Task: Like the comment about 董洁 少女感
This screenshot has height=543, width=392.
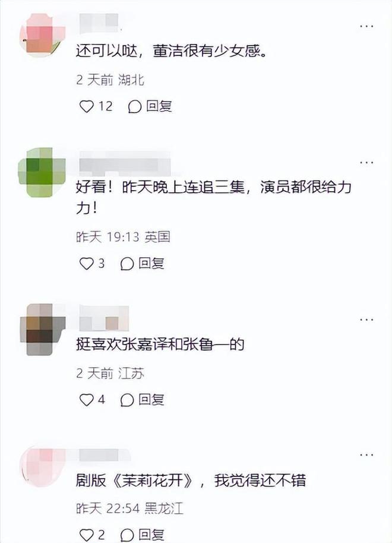Action: pyautogui.click(x=87, y=106)
